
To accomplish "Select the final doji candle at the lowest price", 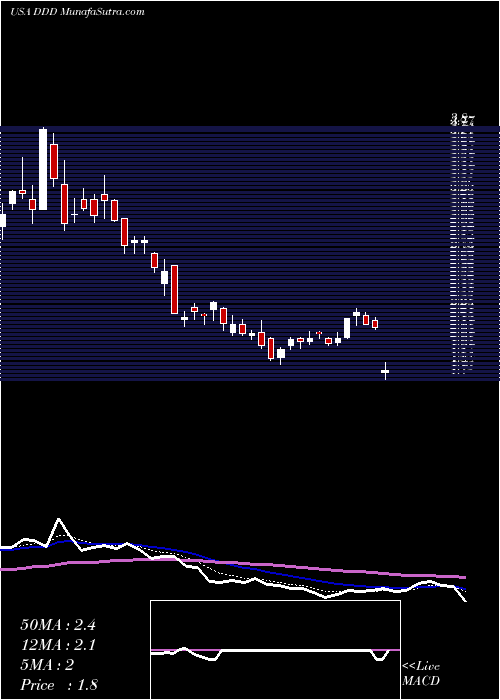I will pos(385,371).
